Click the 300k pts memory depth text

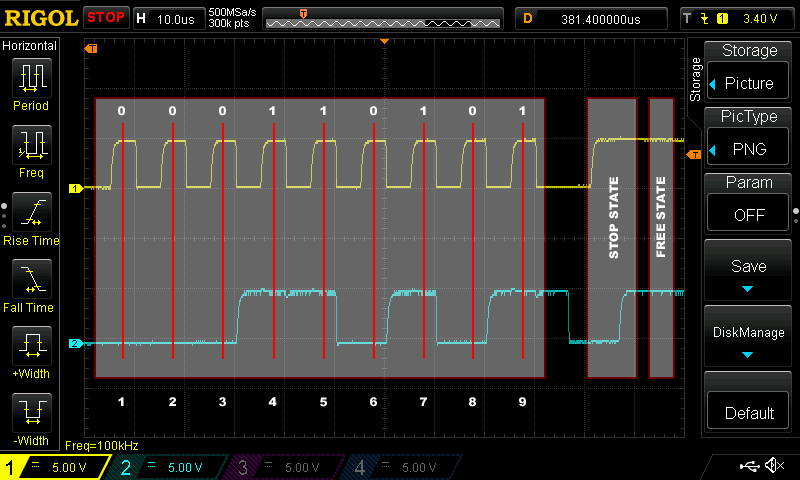click(x=229, y=24)
